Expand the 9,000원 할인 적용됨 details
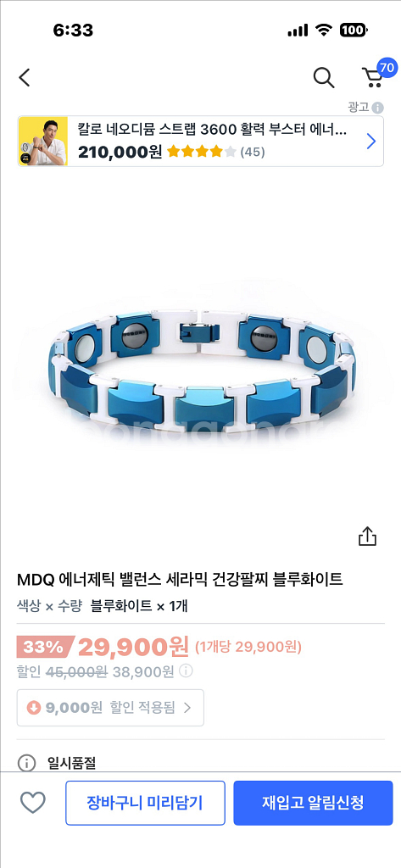The width and height of the screenshot is (401, 868). tap(110, 708)
